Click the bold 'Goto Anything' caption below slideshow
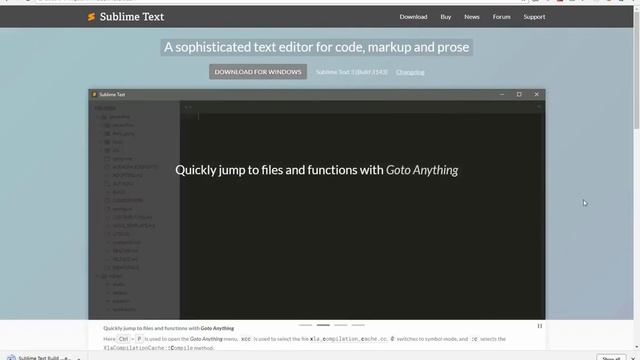The width and height of the screenshot is (640, 360). (x=217, y=328)
